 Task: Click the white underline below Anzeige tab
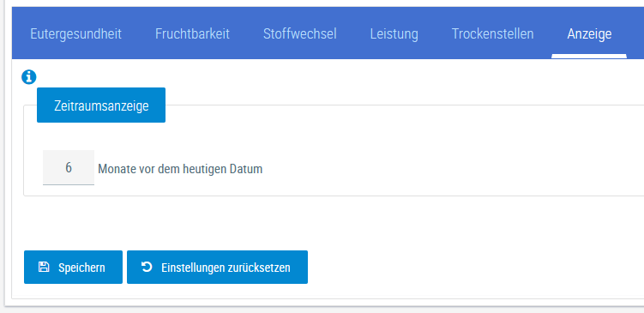click(589, 56)
